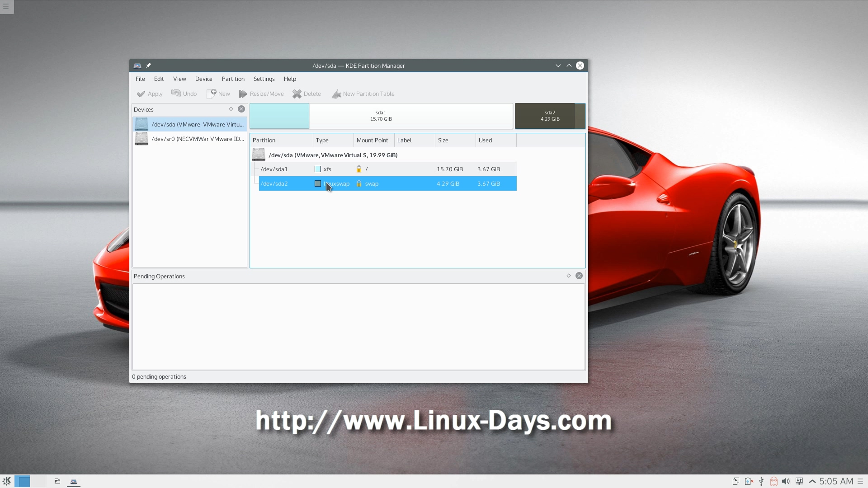Click the Apply toolbar button
This screenshot has width=868, height=488.
[x=150, y=94]
